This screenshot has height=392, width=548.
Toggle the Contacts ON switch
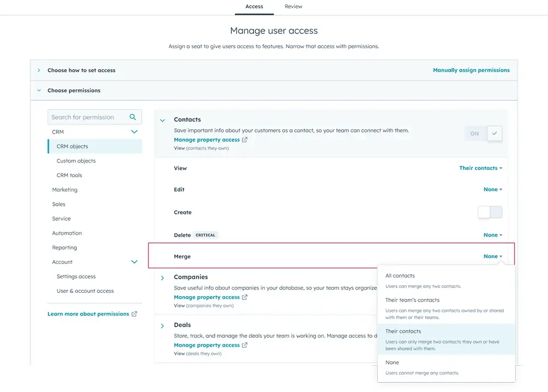click(484, 134)
